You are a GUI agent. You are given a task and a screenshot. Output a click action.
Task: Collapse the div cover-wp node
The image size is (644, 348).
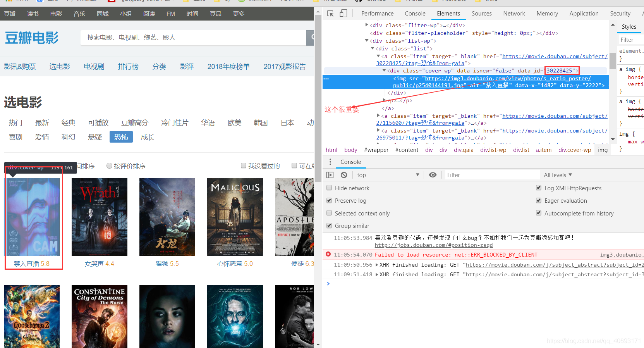pyautogui.click(x=384, y=70)
